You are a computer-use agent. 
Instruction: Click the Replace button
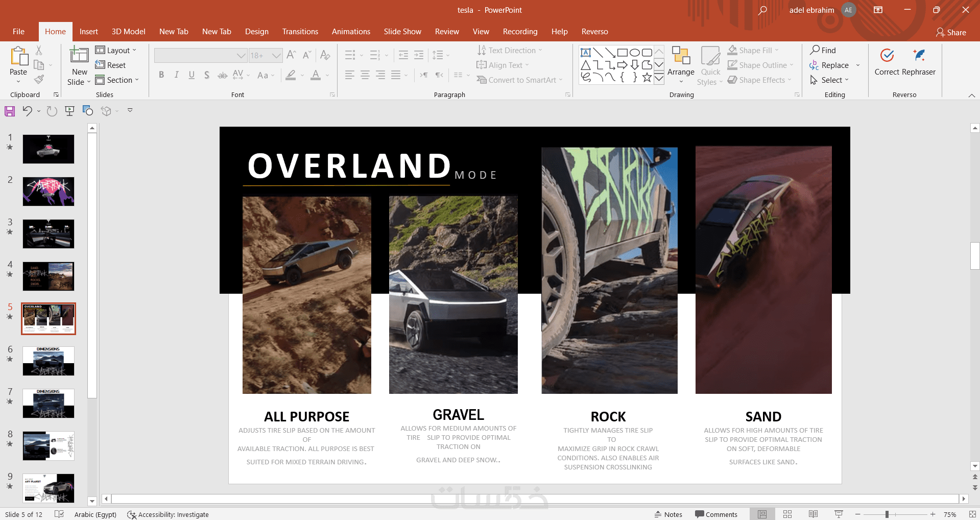(829, 65)
